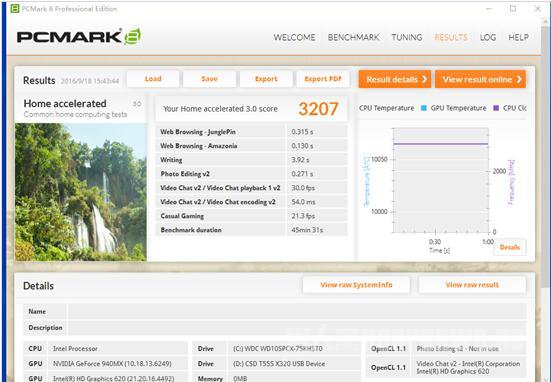Image resolution: width=551 pixels, height=382 pixels.
Task: Click the PCMark 8 title bar app icon
Action: (15, 8)
